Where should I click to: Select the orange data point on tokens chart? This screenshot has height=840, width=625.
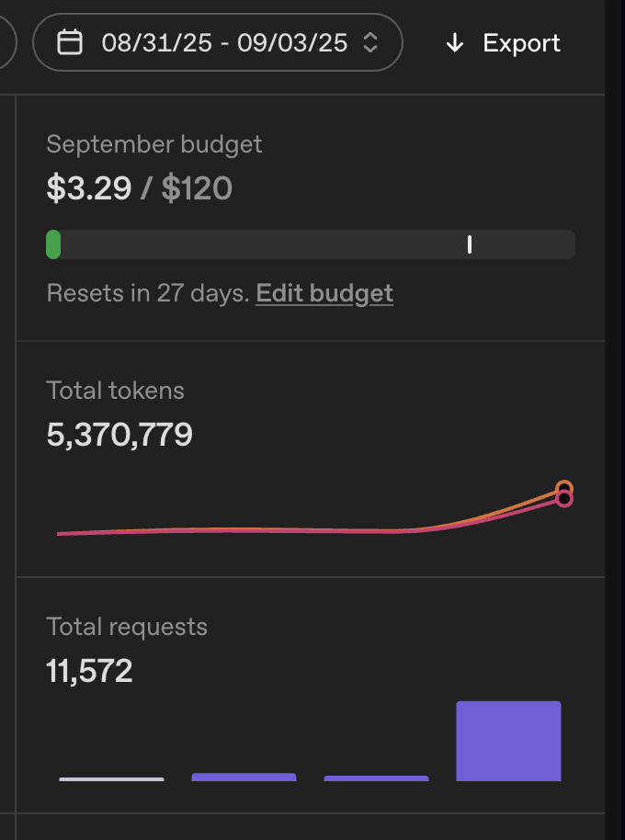point(564,488)
